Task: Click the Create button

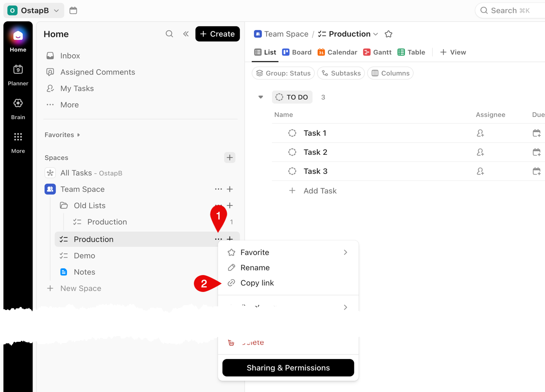Action: tap(217, 34)
